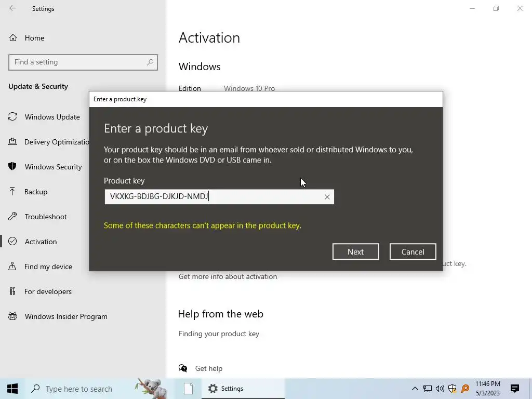The height and width of the screenshot is (399, 532).
Task: Open the blank document taskbar app
Action: click(x=188, y=389)
